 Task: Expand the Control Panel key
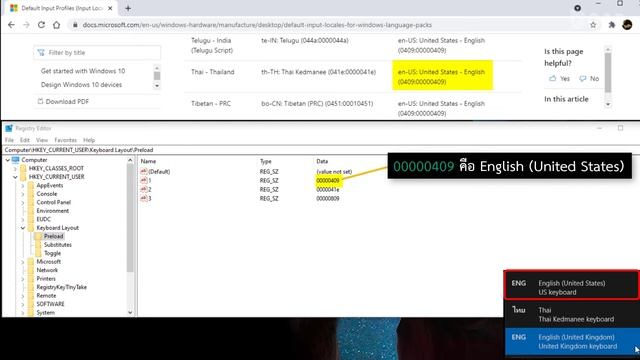click(23, 202)
